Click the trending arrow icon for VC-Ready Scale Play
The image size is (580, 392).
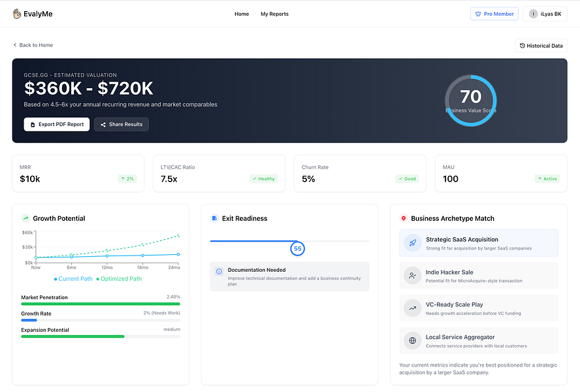(x=412, y=308)
